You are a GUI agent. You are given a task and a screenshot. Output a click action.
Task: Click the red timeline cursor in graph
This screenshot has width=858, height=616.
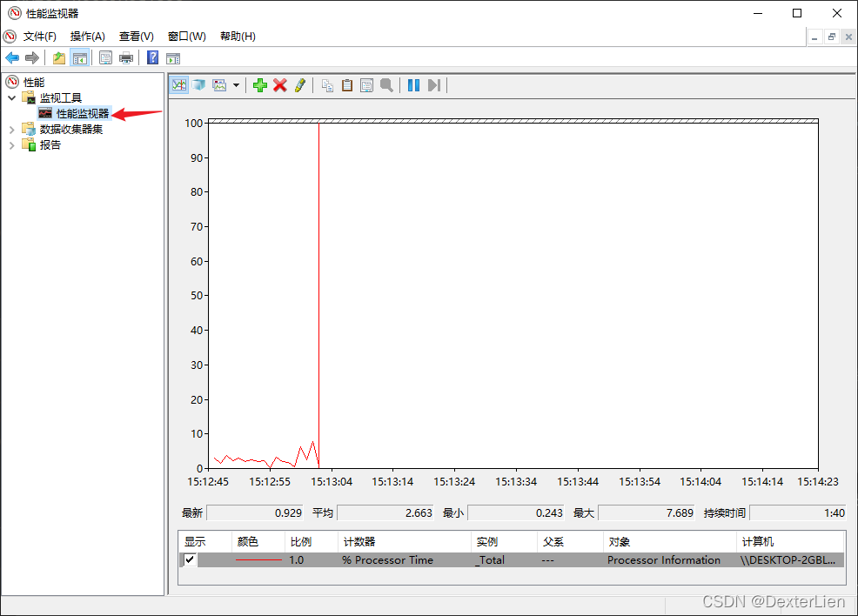coord(319,296)
